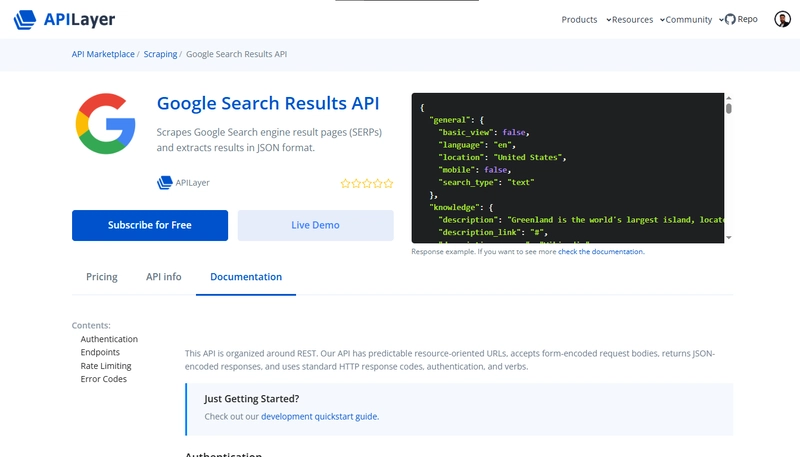This screenshot has width=800, height=457.
Task: Click the "location": "United States" code line
Action: (502, 157)
